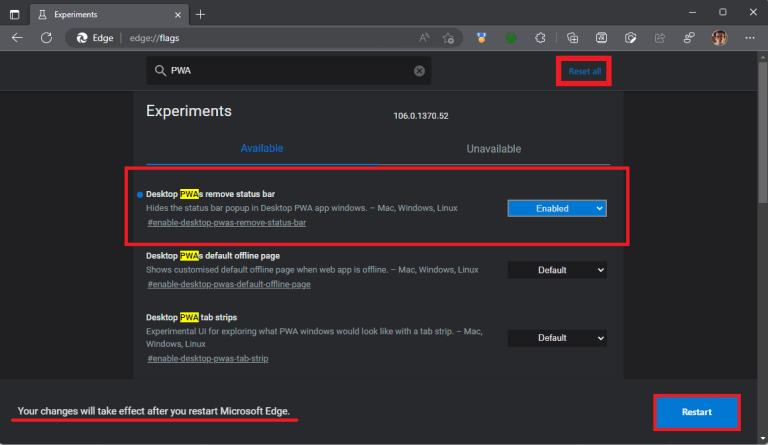
Task: Click the Back navigation arrow
Action: click(17, 38)
